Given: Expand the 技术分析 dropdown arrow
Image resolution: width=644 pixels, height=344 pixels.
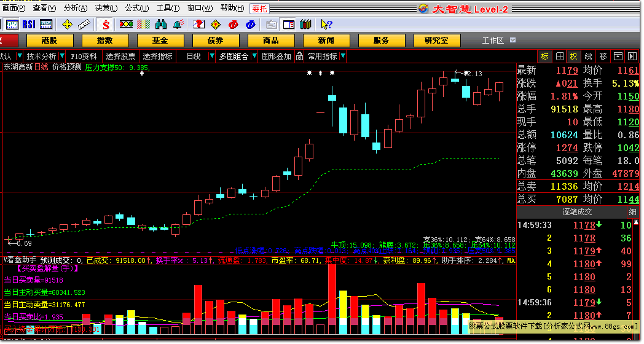Looking at the screenshot, I should [x=61, y=56].
